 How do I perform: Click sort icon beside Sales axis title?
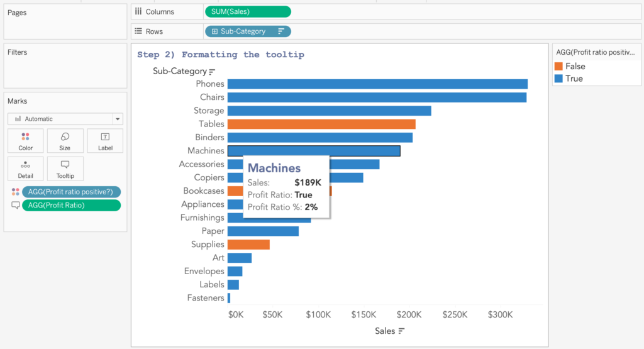[401, 331]
